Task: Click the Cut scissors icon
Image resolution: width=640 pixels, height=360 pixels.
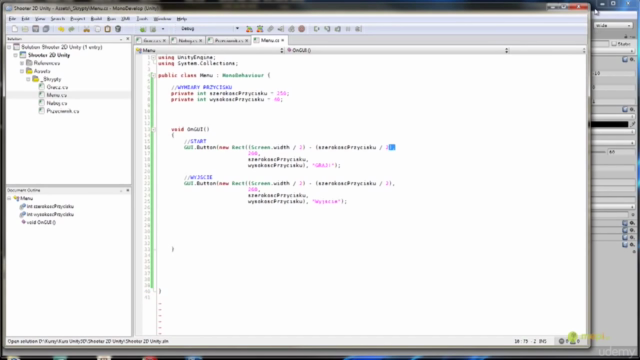Action: (87, 29)
